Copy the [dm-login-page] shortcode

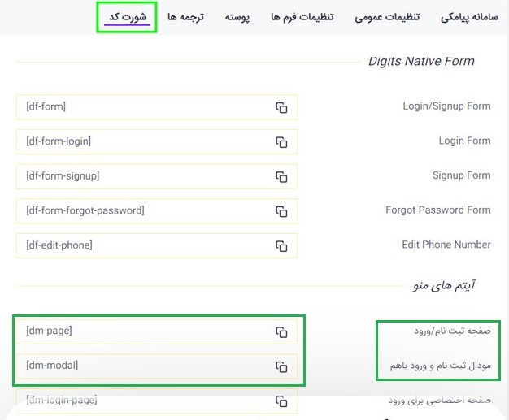click(x=281, y=401)
